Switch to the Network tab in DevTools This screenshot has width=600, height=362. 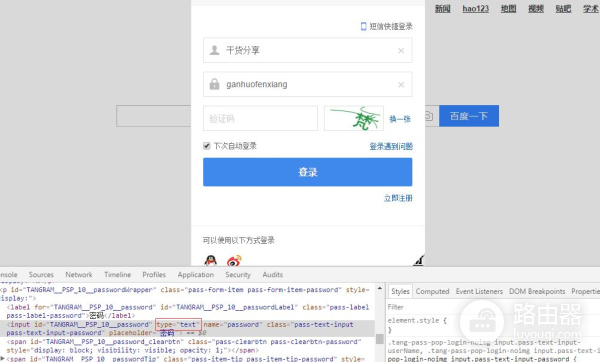79,274
